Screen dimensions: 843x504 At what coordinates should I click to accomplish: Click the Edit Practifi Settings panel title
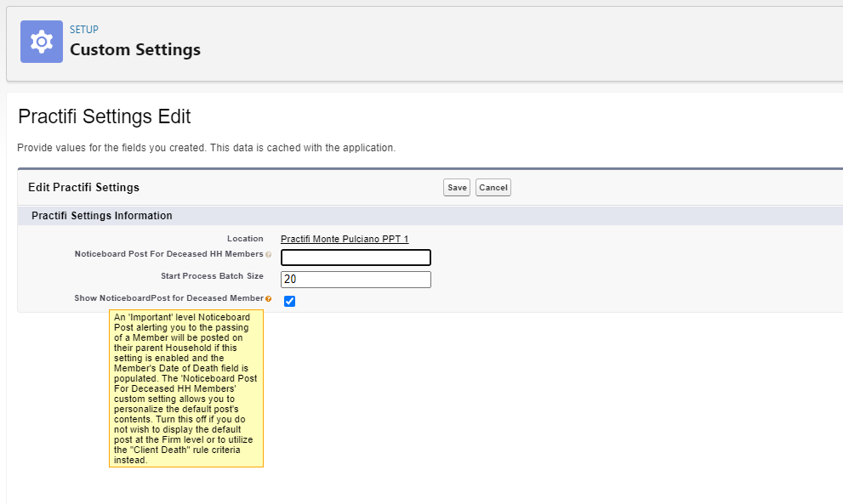click(x=84, y=188)
